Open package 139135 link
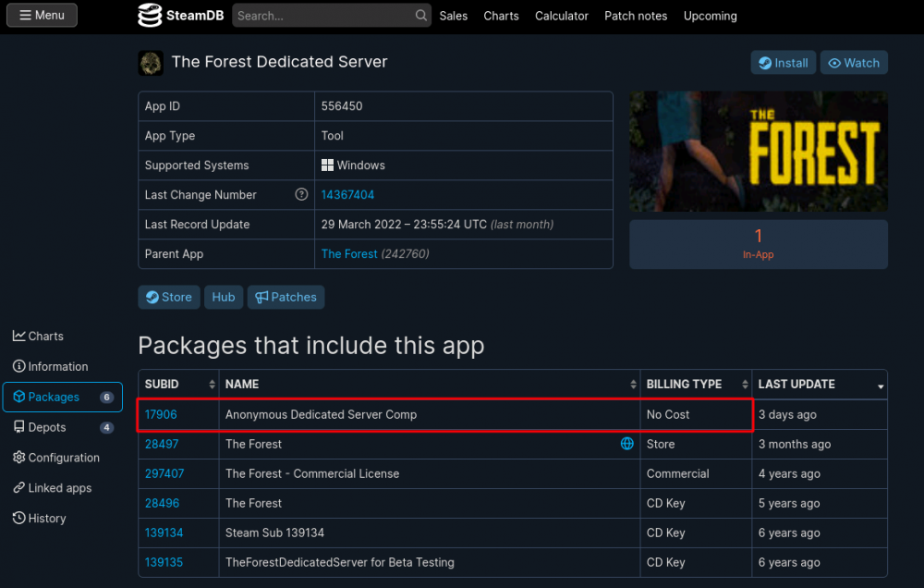924x588 pixels. tap(164, 562)
